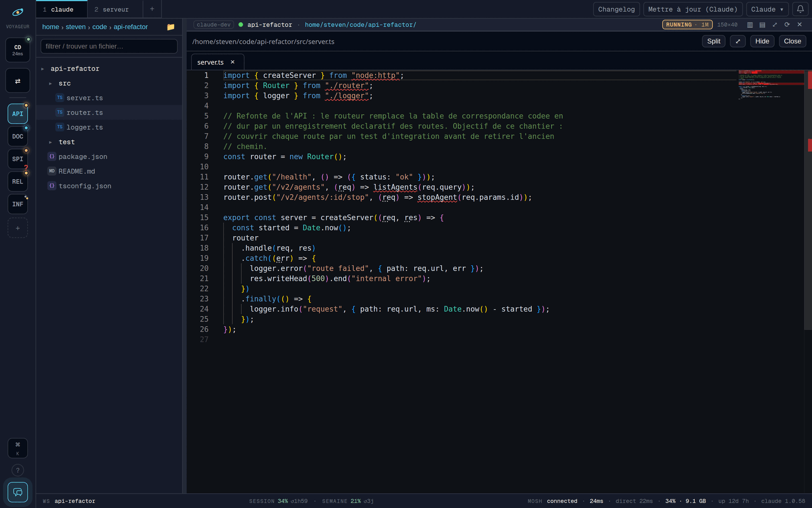This screenshot has width=812, height=508.
Task: Click the README.md file icon
Action: point(52,171)
